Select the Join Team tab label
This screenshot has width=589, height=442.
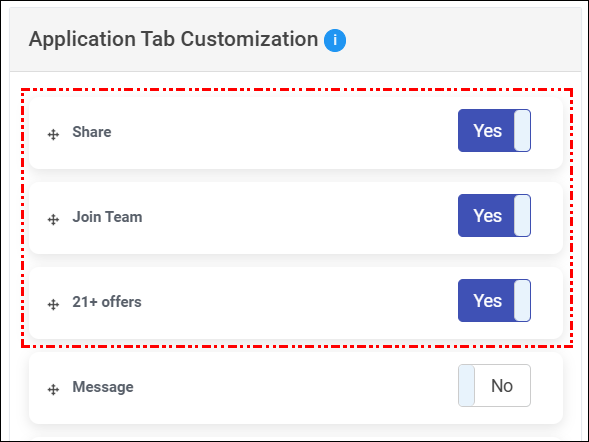tap(107, 217)
